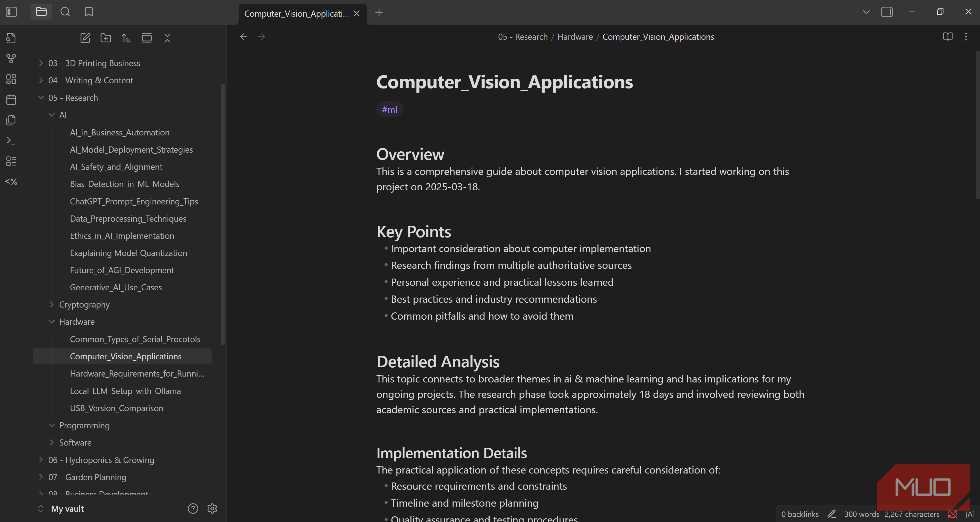Open today's daily note calendar icon
Screen dimensions: 980x522
(11, 100)
